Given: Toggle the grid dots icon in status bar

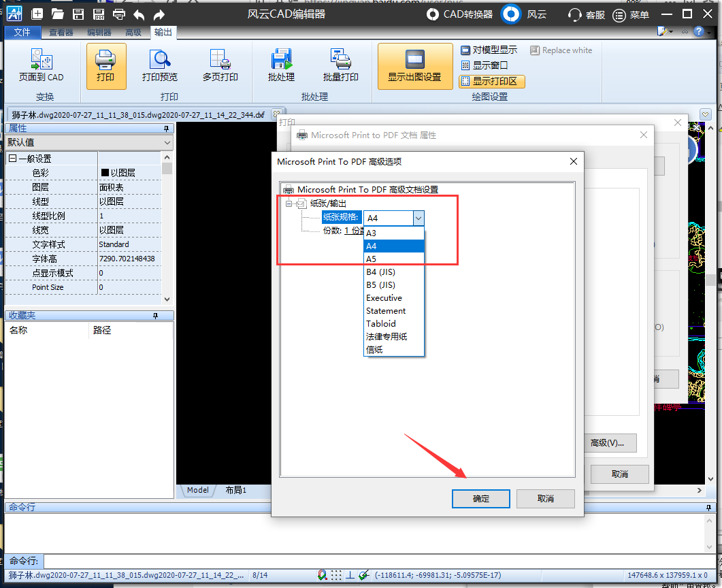Looking at the screenshot, I should tap(337, 575).
